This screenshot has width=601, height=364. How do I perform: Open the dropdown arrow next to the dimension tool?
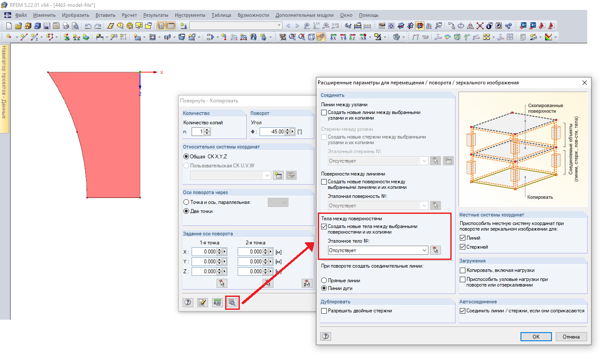pyautogui.click(x=106, y=37)
